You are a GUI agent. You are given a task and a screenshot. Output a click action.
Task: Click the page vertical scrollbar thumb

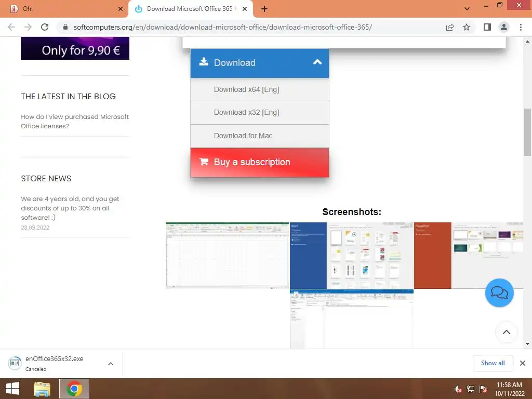click(x=527, y=132)
